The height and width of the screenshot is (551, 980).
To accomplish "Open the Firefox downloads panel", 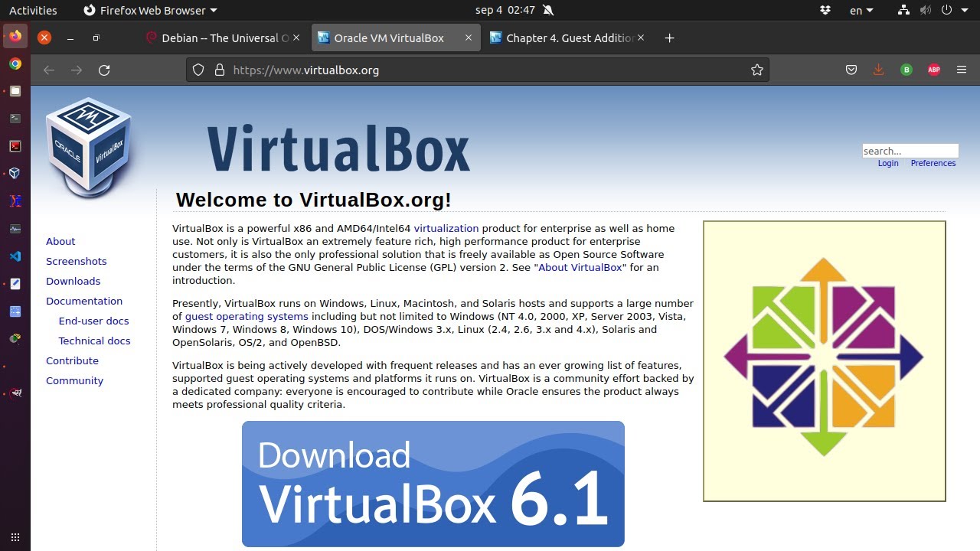I will pos(878,70).
